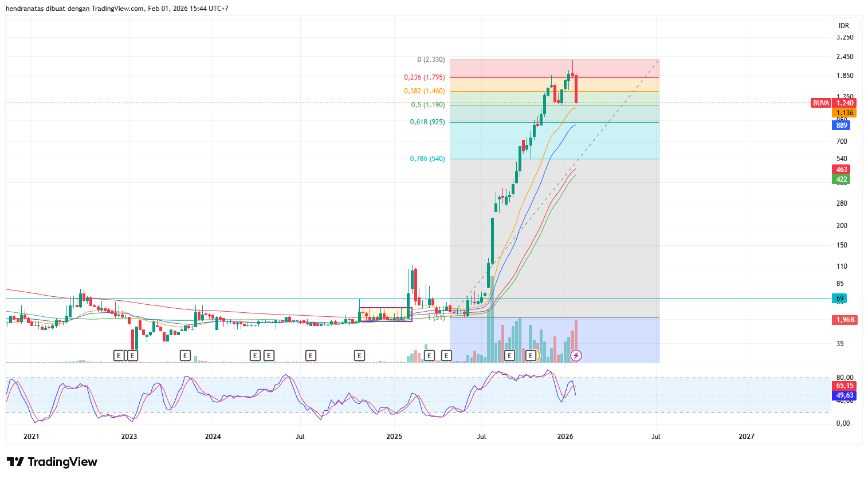Click the 150 price axis label
The width and height of the screenshot is (868, 479).
[x=842, y=245]
